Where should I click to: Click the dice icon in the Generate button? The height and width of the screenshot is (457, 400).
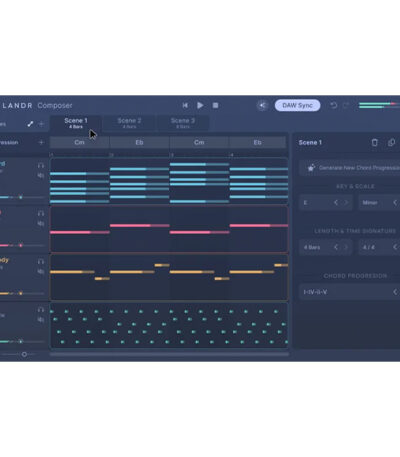click(x=311, y=168)
